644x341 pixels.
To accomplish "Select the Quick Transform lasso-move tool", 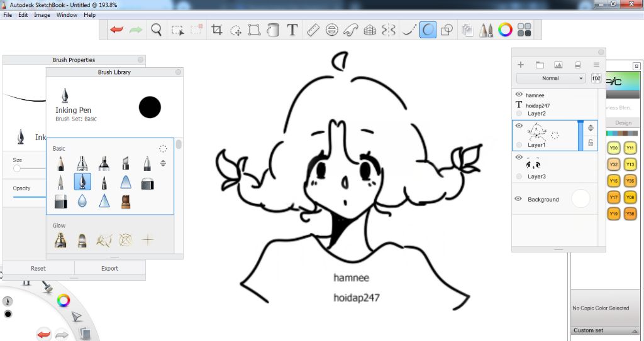I will [x=236, y=30].
